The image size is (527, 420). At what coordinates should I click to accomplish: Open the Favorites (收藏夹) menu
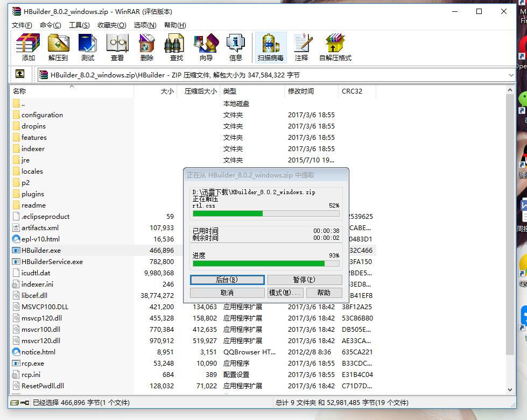click(x=112, y=25)
